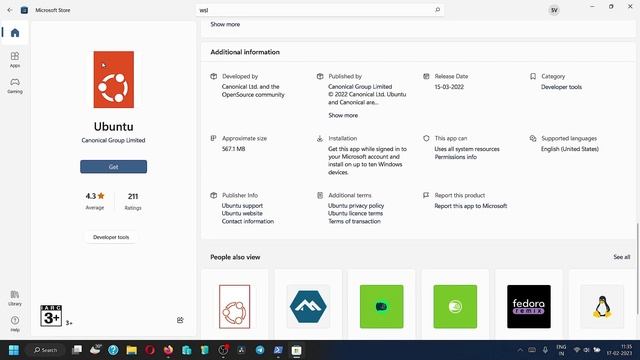Click the share icon on the Ubuntu panel
The height and width of the screenshot is (360, 640).
pos(180,320)
